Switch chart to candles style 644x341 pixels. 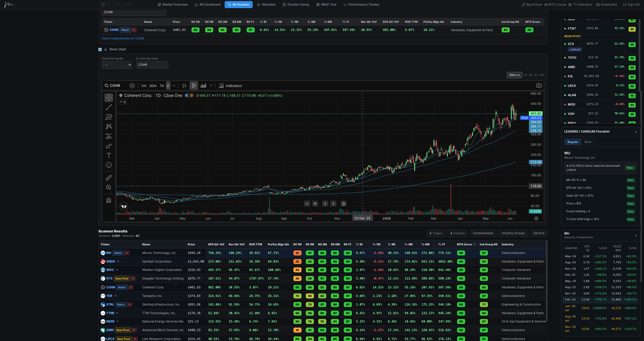[194, 86]
